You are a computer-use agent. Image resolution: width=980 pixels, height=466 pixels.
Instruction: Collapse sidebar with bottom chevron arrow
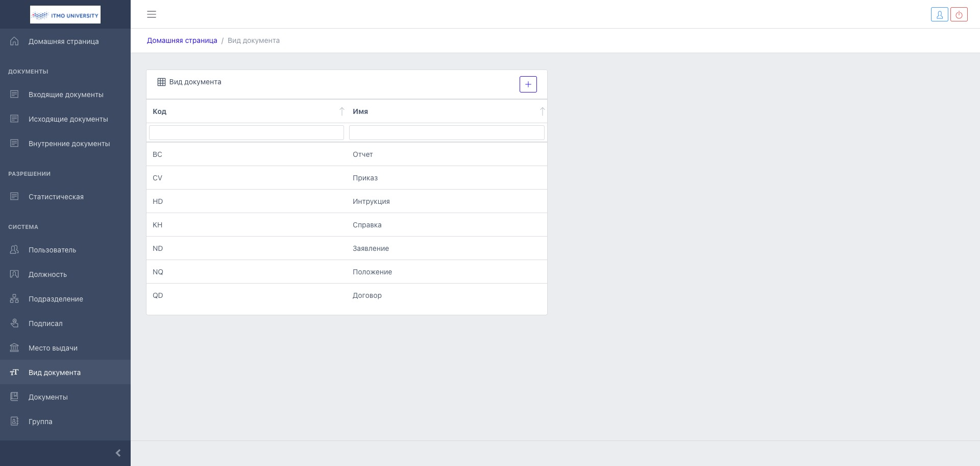click(118, 453)
